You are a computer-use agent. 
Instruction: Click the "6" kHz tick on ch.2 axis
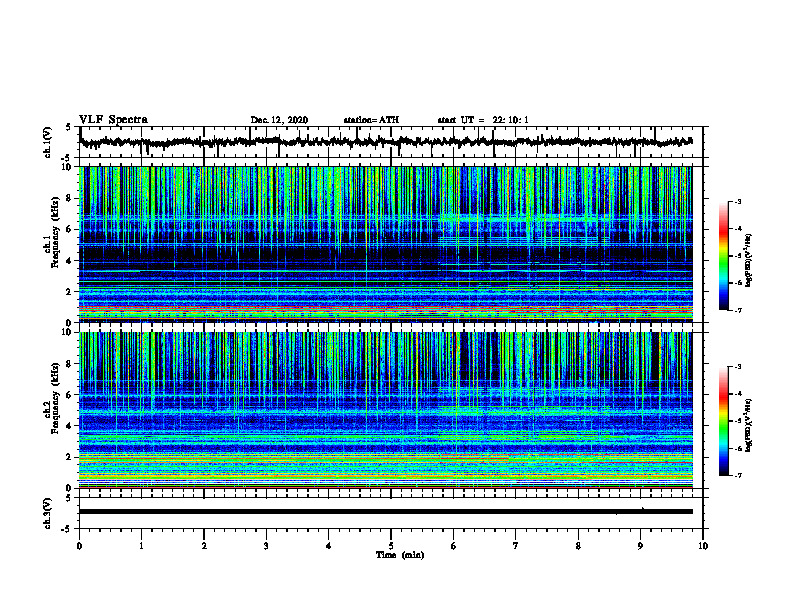[x=70, y=395]
